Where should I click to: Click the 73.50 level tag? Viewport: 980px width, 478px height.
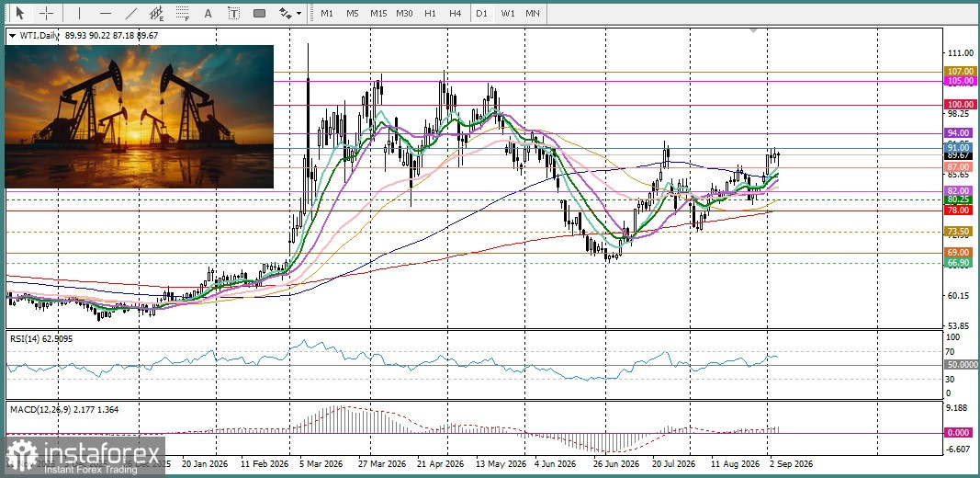click(x=960, y=232)
